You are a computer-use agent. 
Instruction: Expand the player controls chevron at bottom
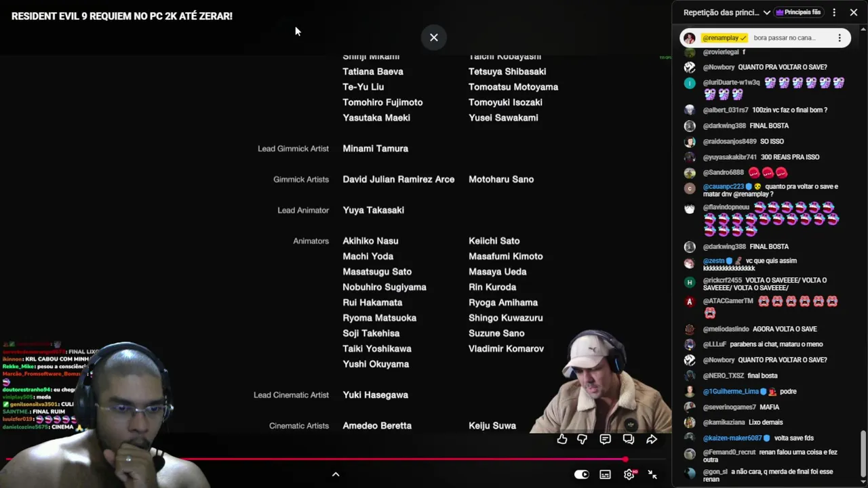[x=335, y=474]
